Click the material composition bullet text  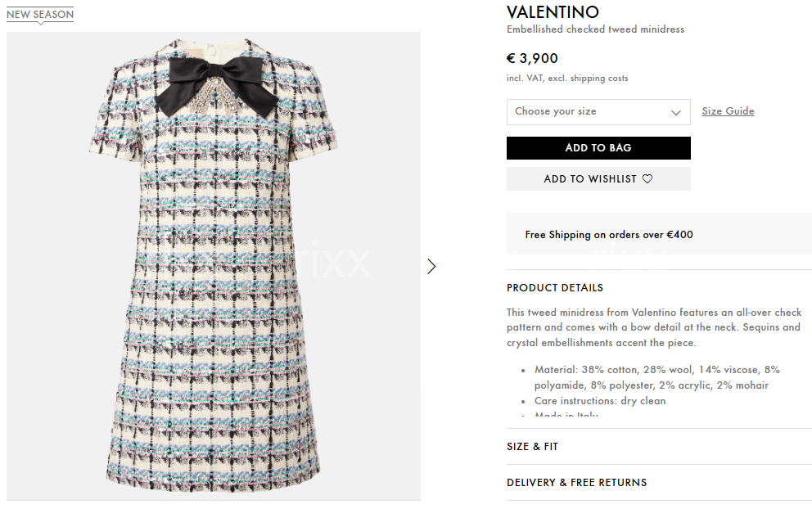[x=656, y=377]
